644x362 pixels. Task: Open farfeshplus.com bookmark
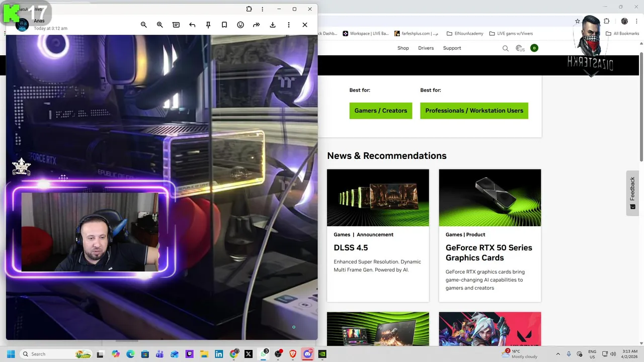[416, 34]
